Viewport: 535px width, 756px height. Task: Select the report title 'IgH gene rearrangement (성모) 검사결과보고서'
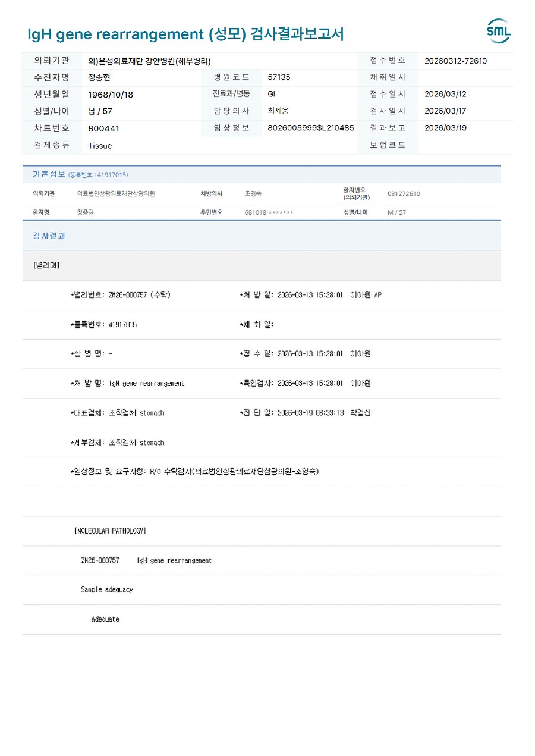pyautogui.click(x=185, y=34)
